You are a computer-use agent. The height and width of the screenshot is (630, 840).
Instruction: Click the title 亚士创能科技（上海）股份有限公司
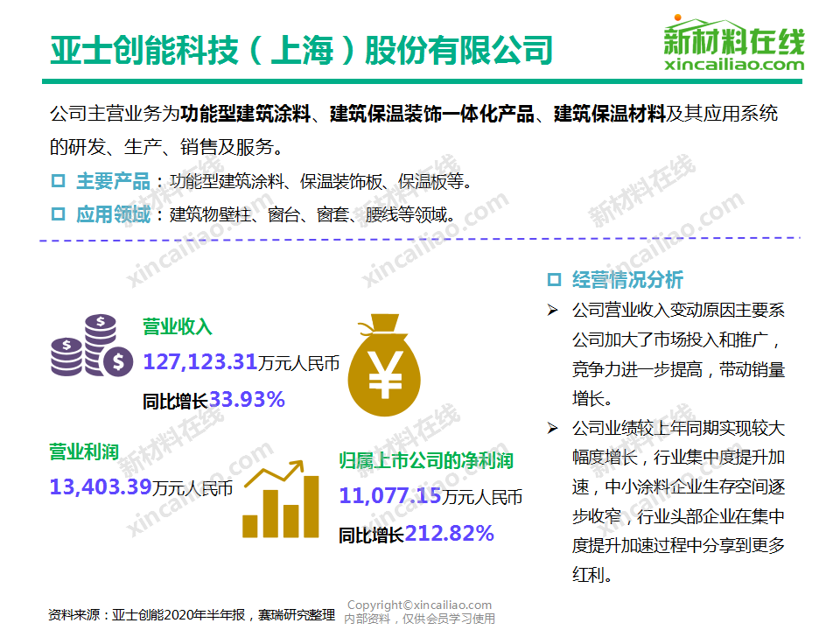[x=301, y=50]
